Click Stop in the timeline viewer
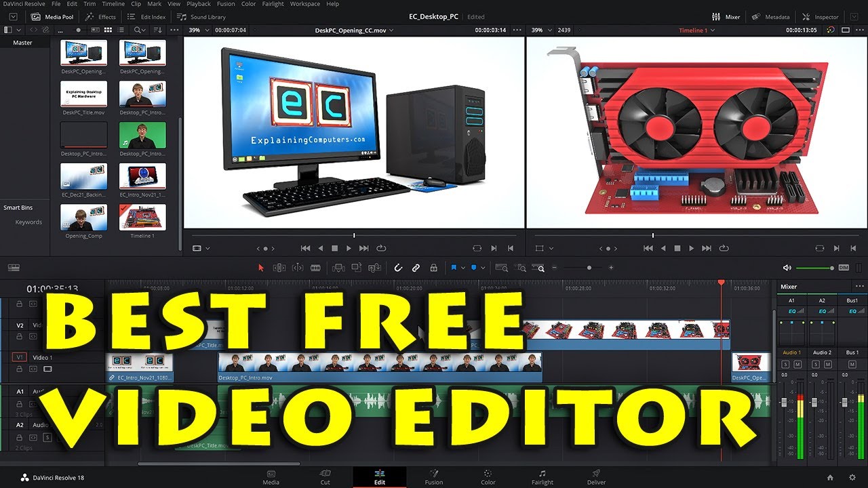 point(677,248)
